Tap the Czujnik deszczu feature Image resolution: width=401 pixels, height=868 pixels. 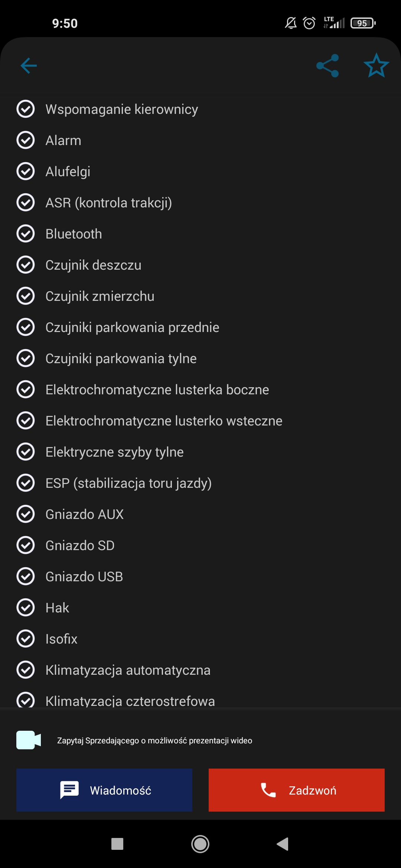tap(93, 265)
